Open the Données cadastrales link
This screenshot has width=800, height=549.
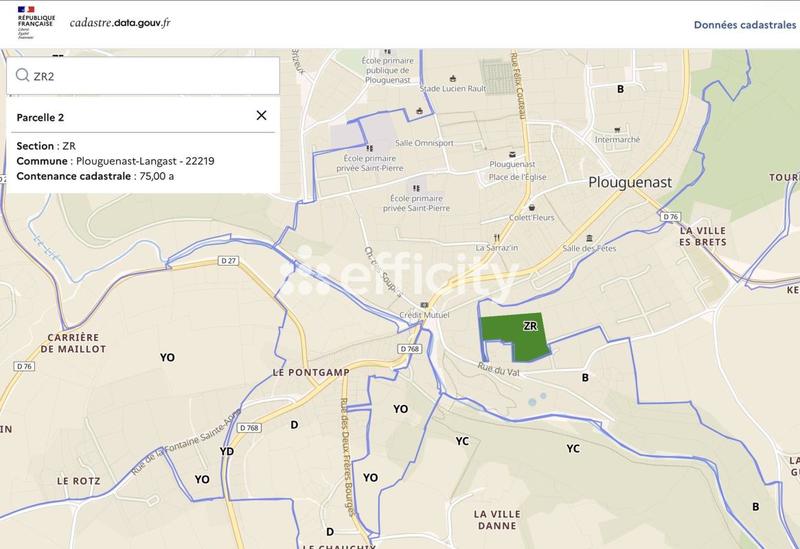coord(744,24)
